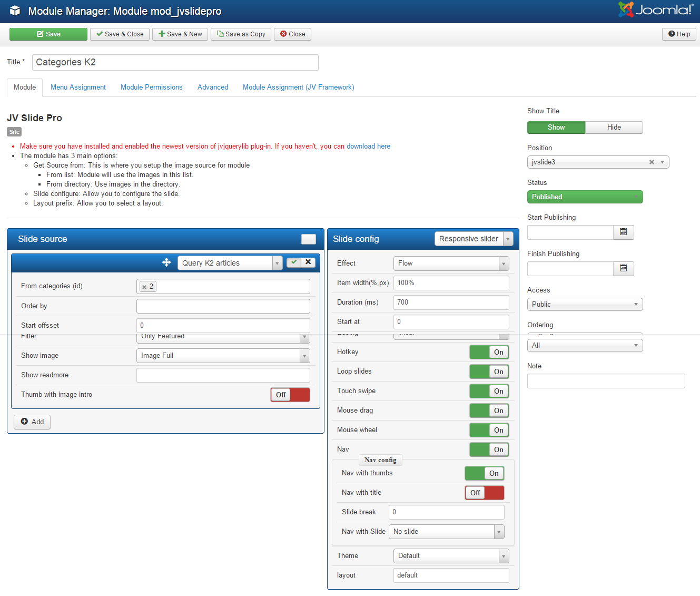Click the green Save button

pos(48,34)
